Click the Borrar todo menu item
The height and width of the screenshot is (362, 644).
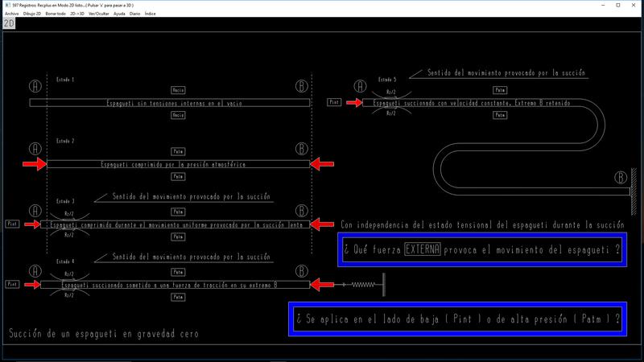[56, 14]
